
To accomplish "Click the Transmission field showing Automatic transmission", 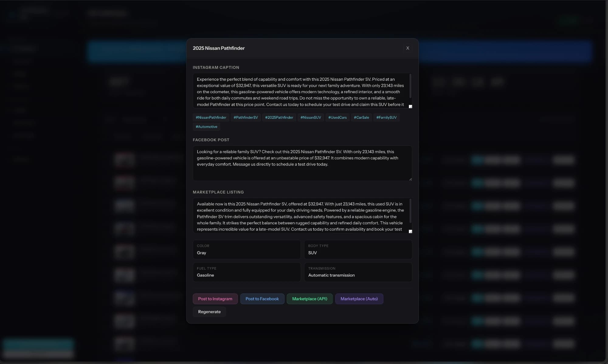I will coord(358,272).
